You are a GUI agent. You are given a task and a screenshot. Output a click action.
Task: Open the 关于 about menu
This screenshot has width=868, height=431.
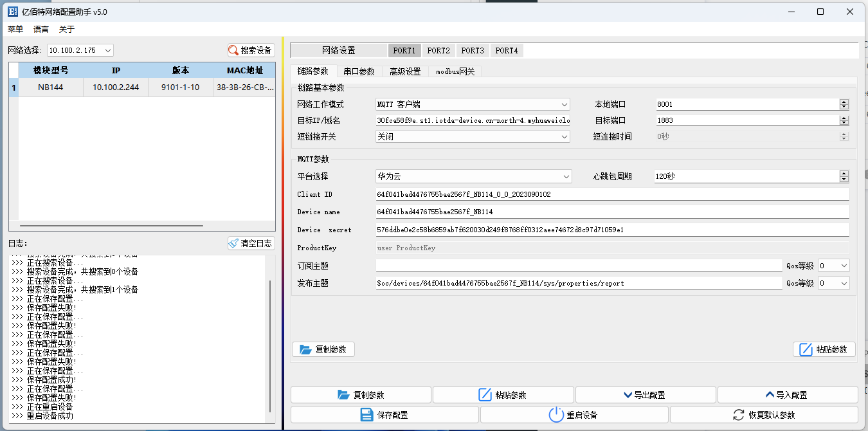coord(67,29)
